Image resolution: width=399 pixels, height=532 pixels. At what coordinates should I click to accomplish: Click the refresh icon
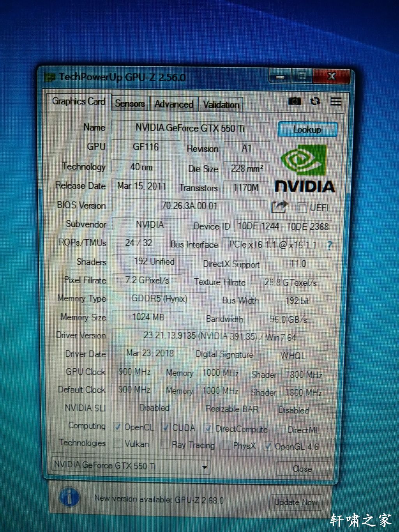(315, 101)
